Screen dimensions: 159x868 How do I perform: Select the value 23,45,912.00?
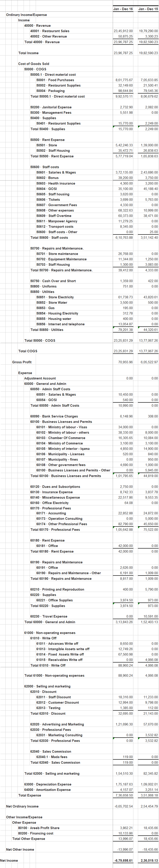click(123, 31)
